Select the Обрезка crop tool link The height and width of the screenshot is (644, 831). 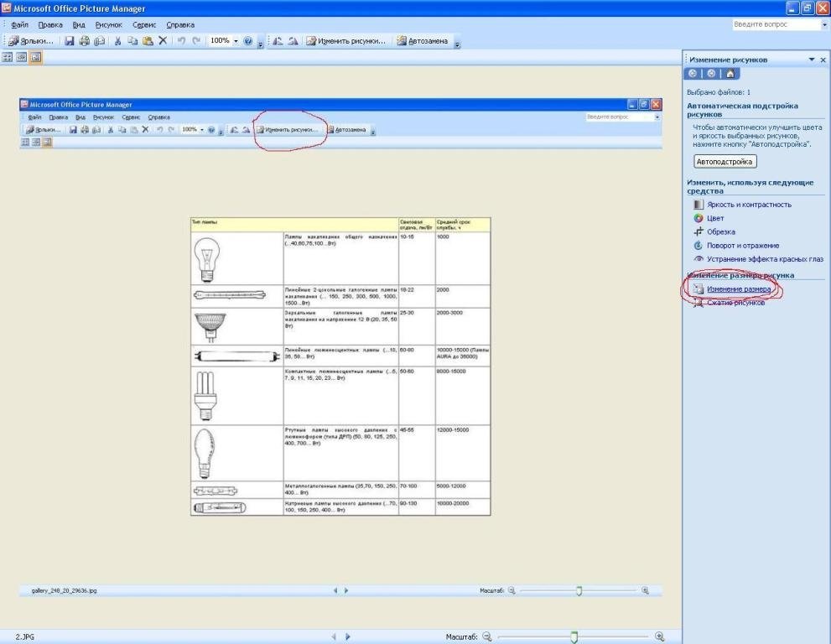point(721,232)
